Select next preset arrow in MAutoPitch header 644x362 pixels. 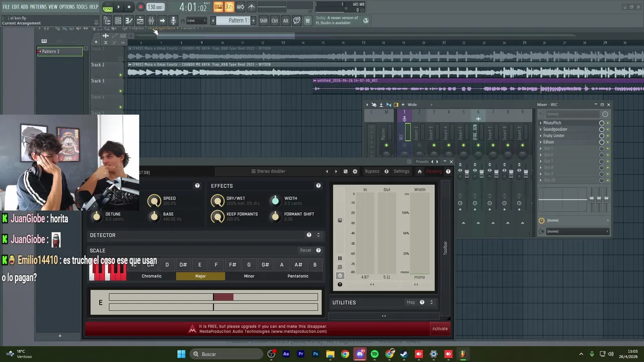pyautogui.click(x=336, y=171)
